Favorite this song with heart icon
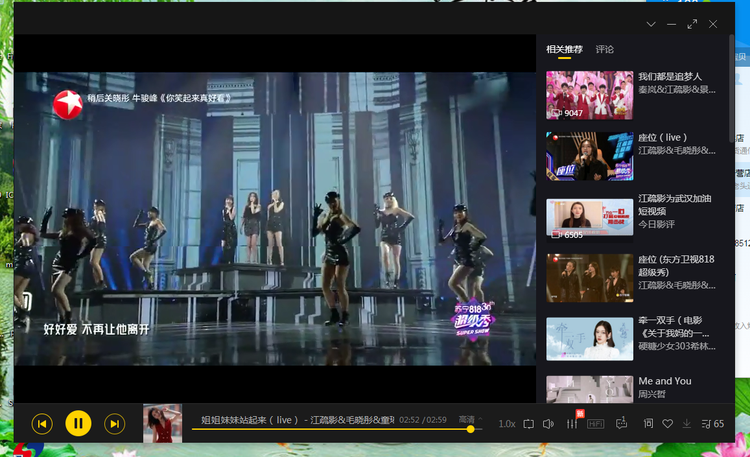Image resolution: width=750 pixels, height=457 pixels. coord(667,424)
